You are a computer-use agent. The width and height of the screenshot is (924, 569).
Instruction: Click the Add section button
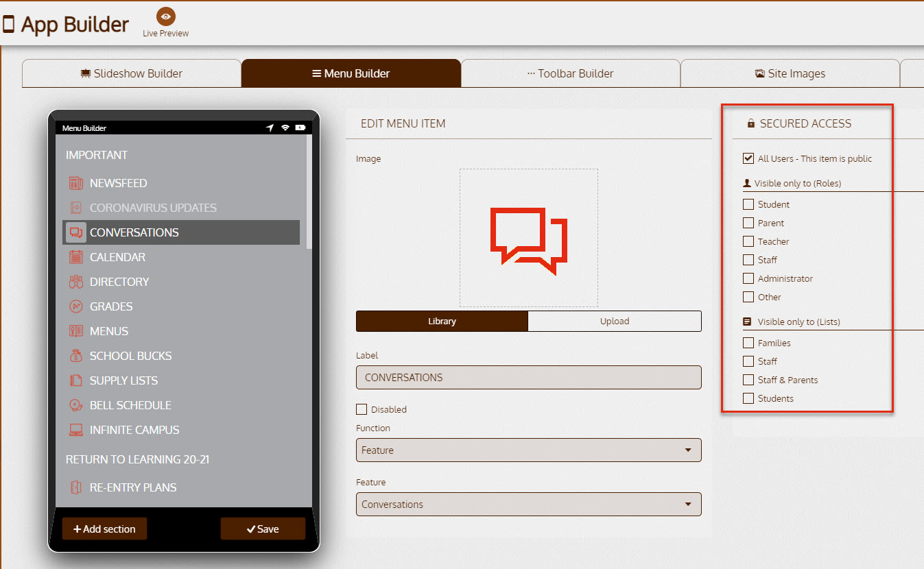(x=104, y=529)
